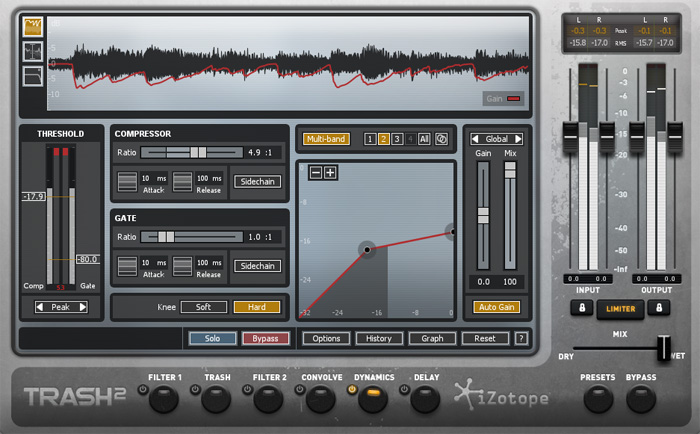700x434 pixels.
Task: Click the Gain legend in waveform display
Action: coord(503,99)
